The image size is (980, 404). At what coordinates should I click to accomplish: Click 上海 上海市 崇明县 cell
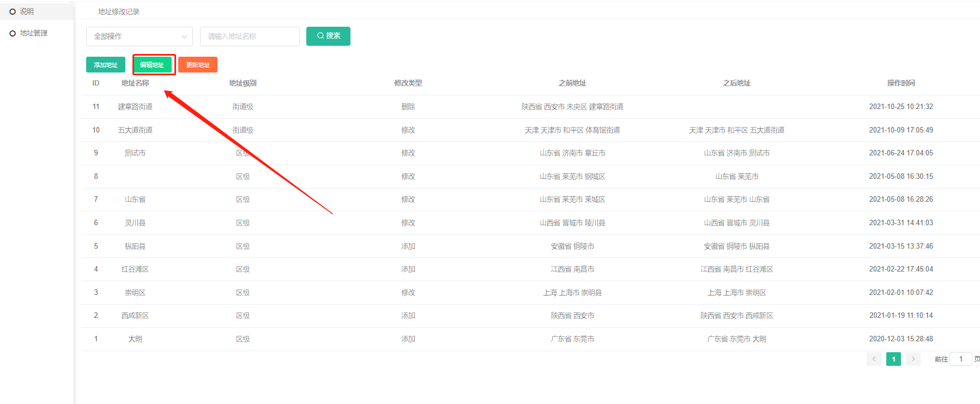coord(572,293)
